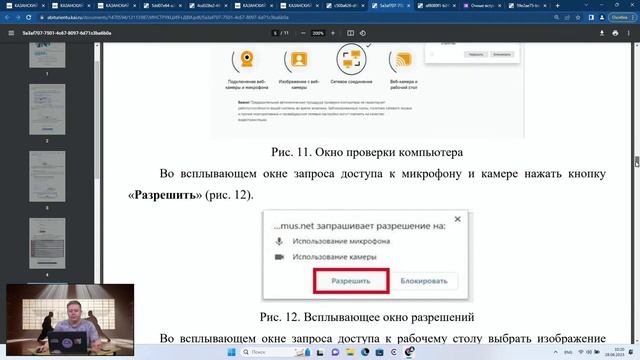Click the Разрешить button in figure
Viewport: 640px width, 360px height.
[351, 281]
